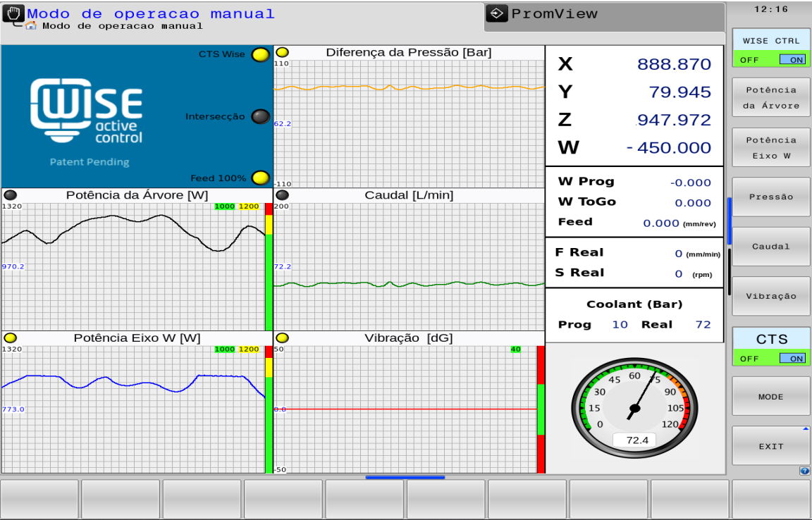Select the Modo de operacao manual title
Image resolution: width=812 pixels, height=520 pixels.
point(151,13)
